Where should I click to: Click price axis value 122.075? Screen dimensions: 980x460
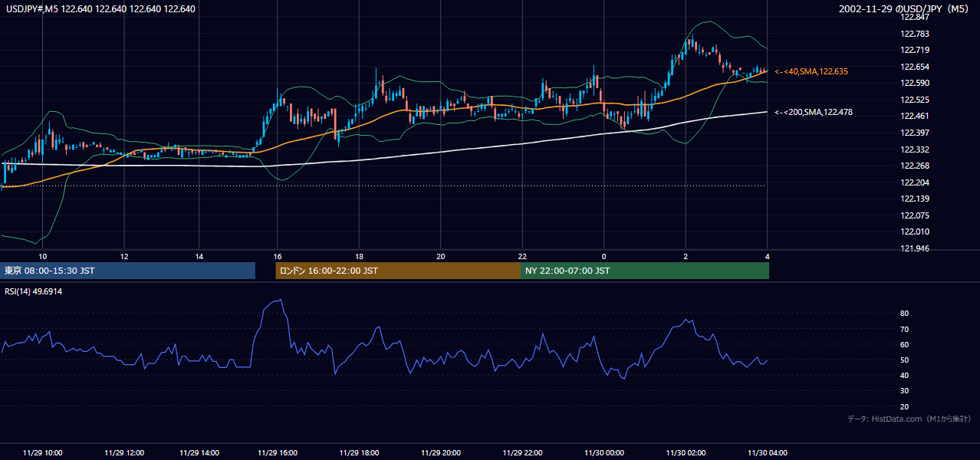click(913, 215)
